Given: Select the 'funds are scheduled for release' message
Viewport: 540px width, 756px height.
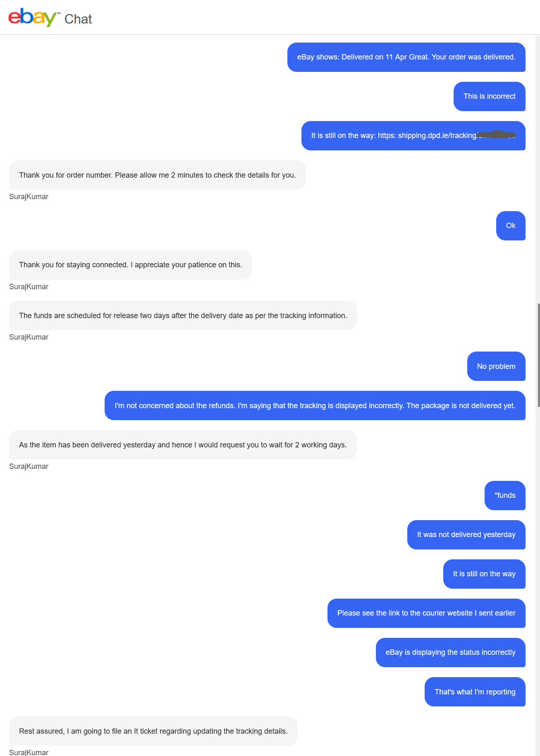Looking at the screenshot, I should pos(183,316).
